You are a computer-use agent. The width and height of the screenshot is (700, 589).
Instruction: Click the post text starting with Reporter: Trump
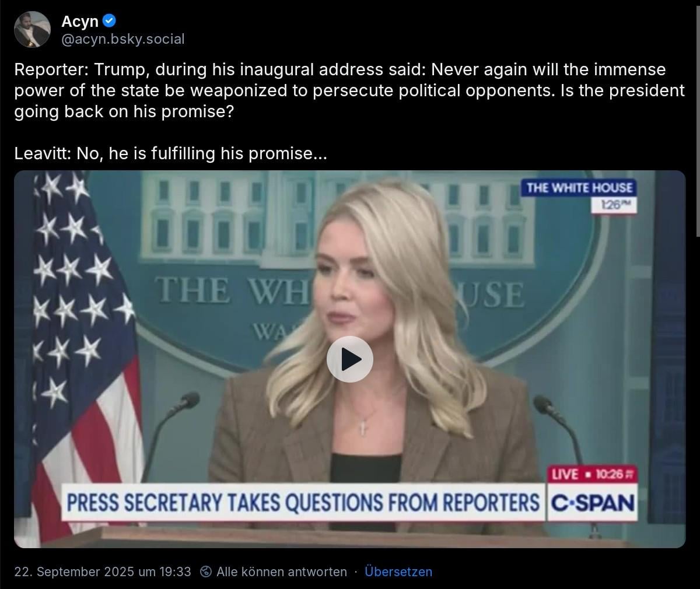pyautogui.click(x=349, y=90)
